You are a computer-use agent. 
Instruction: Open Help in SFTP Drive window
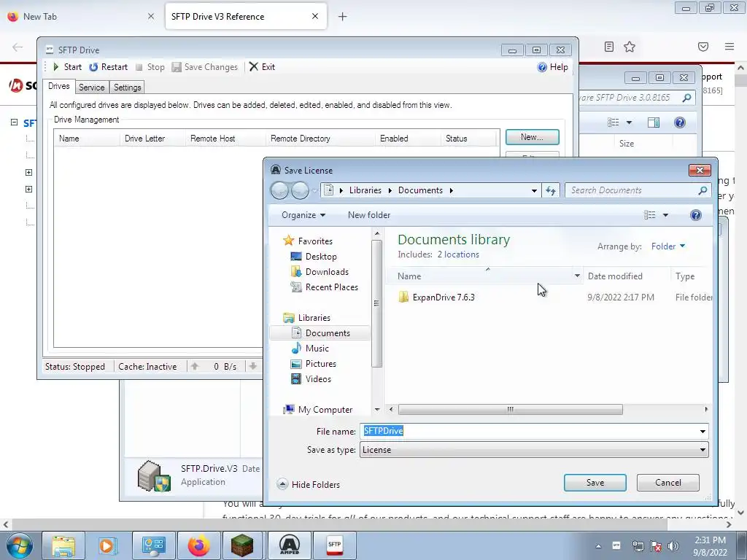(553, 67)
